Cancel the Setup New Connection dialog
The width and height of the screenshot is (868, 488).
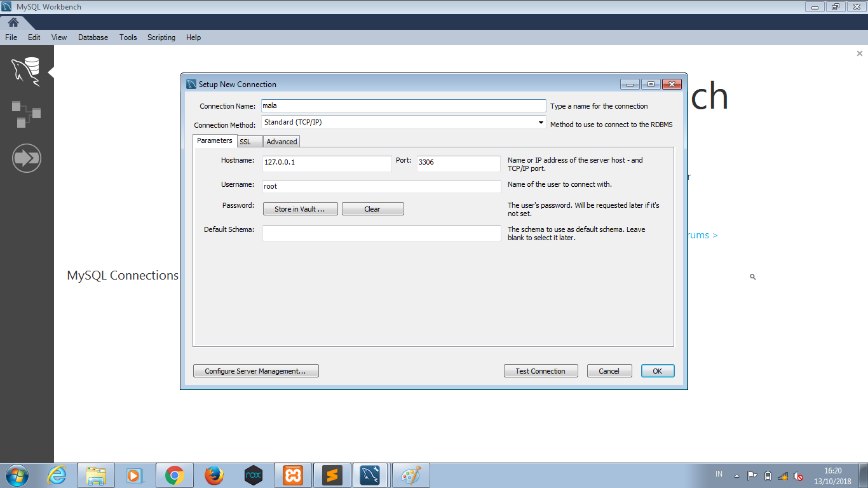point(609,371)
